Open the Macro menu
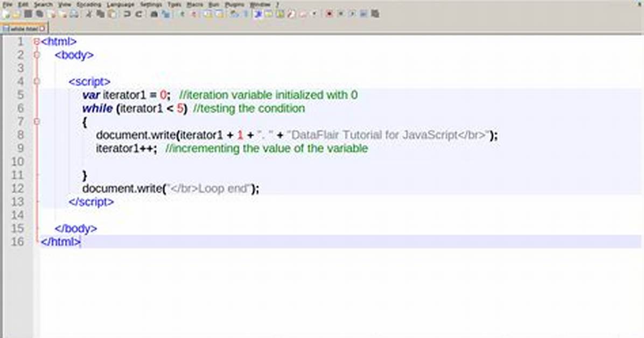The width and height of the screenshot is (644, 338). pos(195,4)
